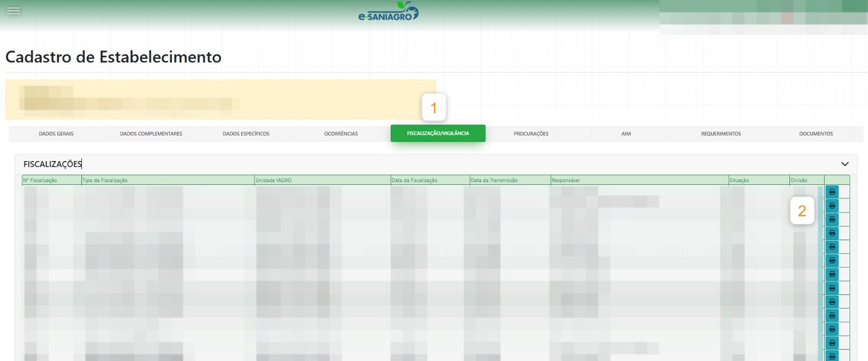Open the Dados Complementares tab

click(151, 134)
